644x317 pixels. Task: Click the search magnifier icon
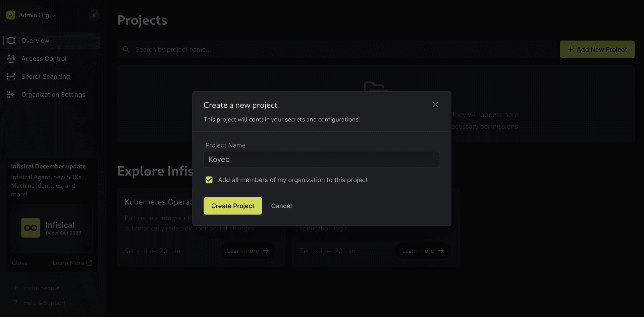(126, 49)
